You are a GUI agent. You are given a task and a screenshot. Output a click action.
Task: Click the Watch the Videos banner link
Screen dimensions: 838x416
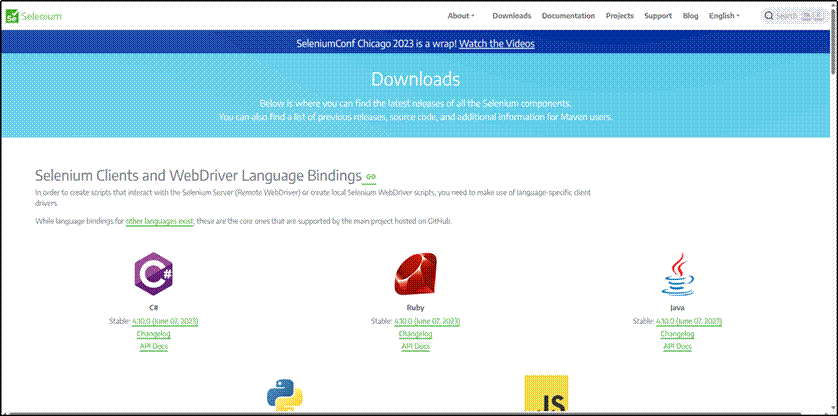coord(496,44)
